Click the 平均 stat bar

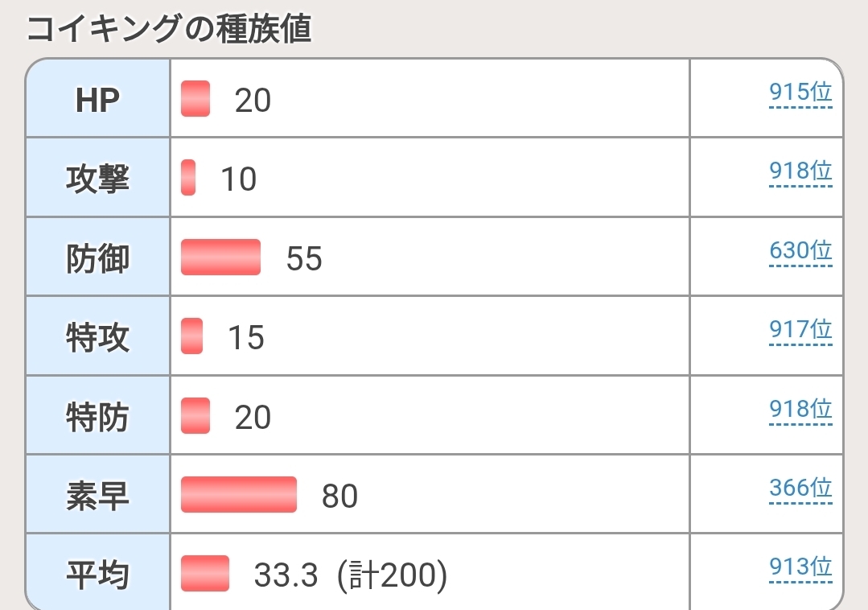point(205,573)
